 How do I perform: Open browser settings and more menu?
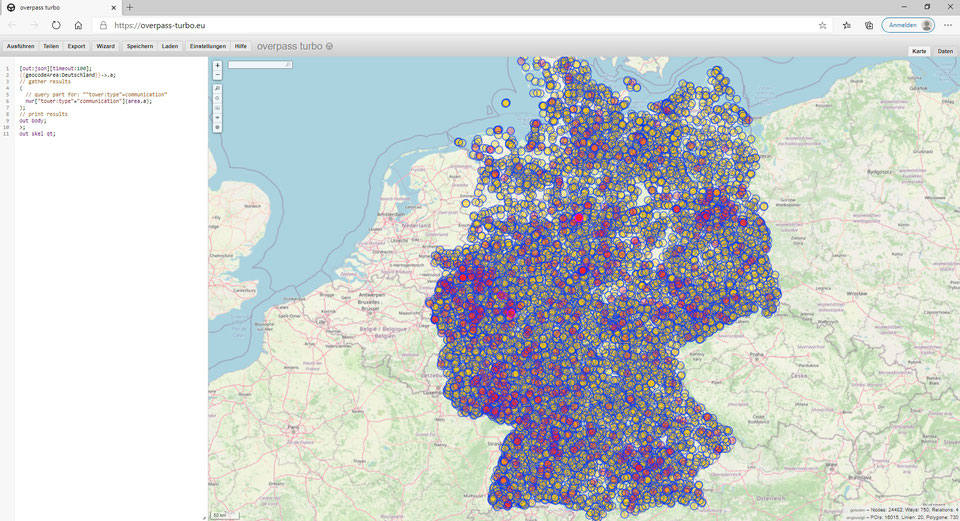coord(948,25)
